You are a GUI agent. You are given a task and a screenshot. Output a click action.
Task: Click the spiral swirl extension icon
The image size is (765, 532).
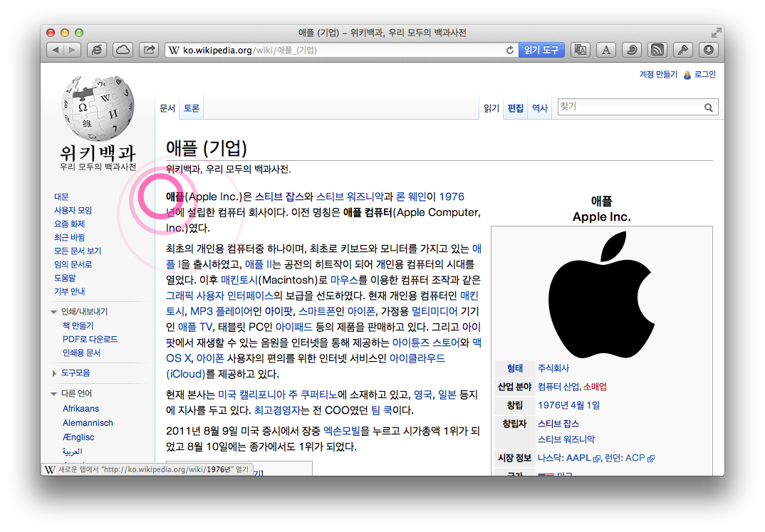(631, 50)
